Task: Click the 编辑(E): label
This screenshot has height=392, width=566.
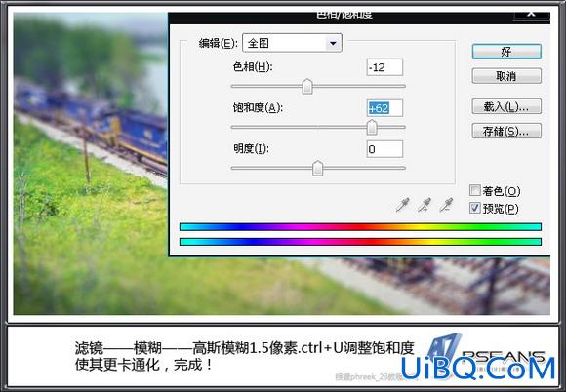Action: [x=218, y=43]
